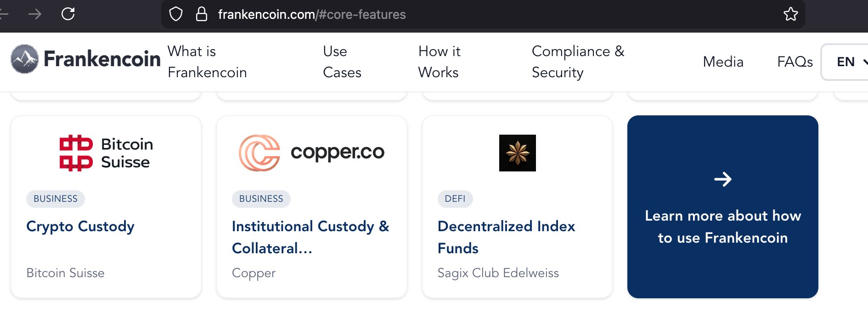Click the browser reload icon
Image resolution: width=868 pixels, height=330 pixels.
tap(68, 14)
